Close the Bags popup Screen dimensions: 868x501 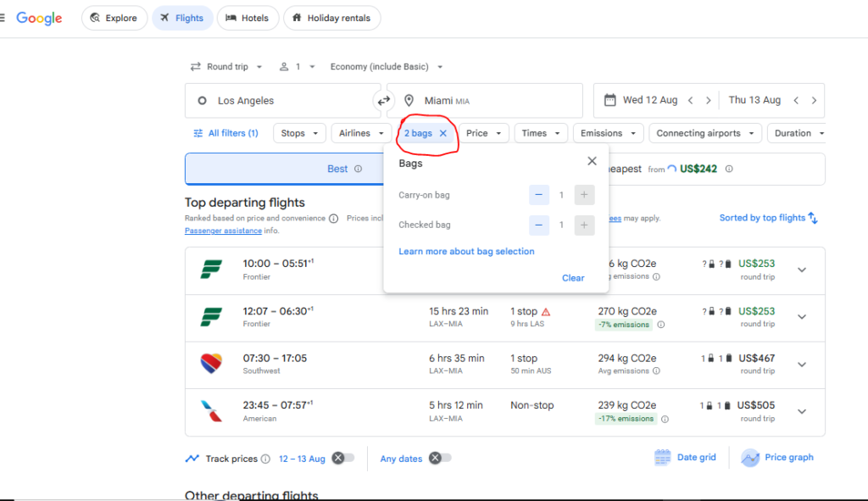point(592,161)
